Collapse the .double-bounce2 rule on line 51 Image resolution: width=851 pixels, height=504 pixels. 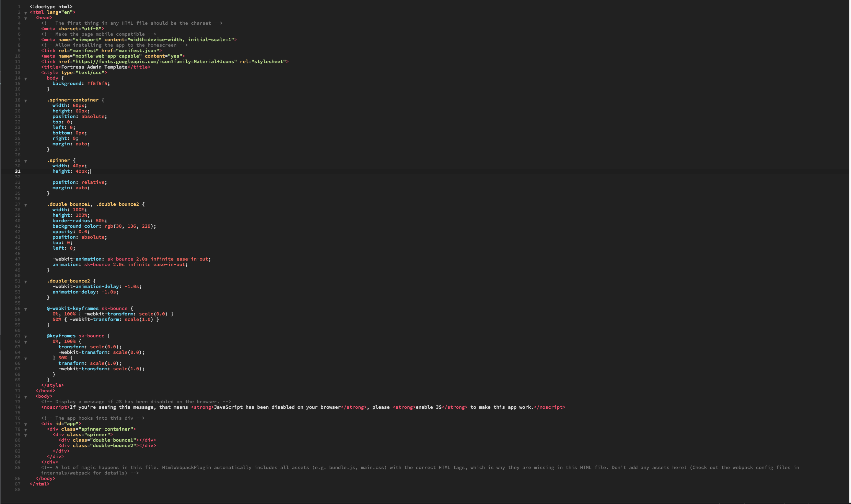pos(26,281)
